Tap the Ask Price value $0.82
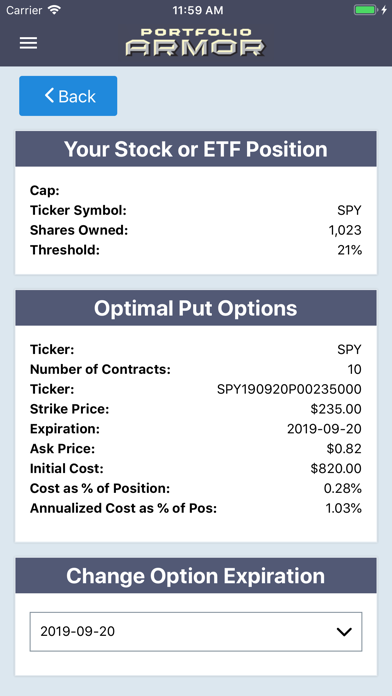This screenshot has width=392, height=696. 344,448
